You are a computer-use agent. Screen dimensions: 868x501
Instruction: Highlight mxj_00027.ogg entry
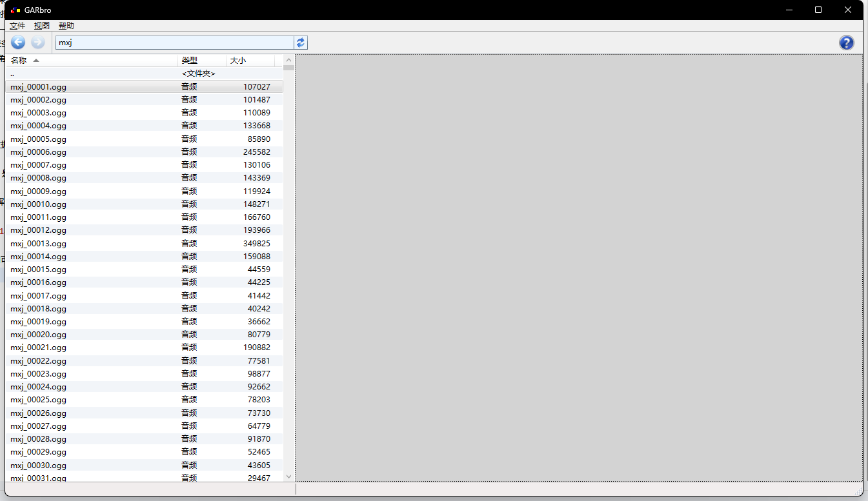pyautogui.click(x=144, y=426)
